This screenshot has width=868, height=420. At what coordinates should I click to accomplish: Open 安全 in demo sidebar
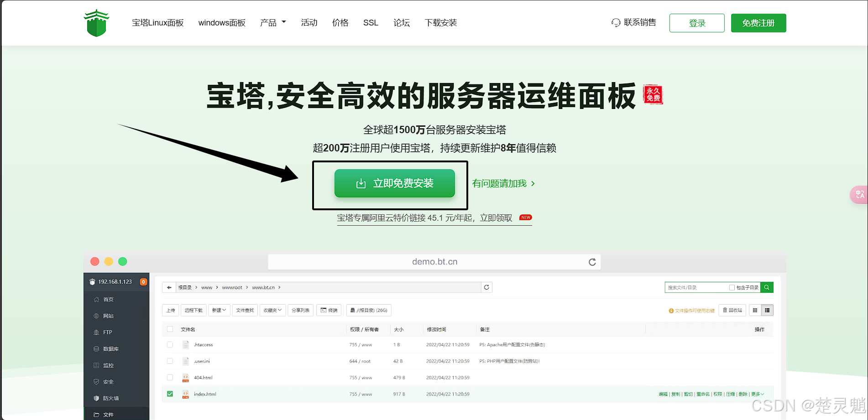point(108,382)
